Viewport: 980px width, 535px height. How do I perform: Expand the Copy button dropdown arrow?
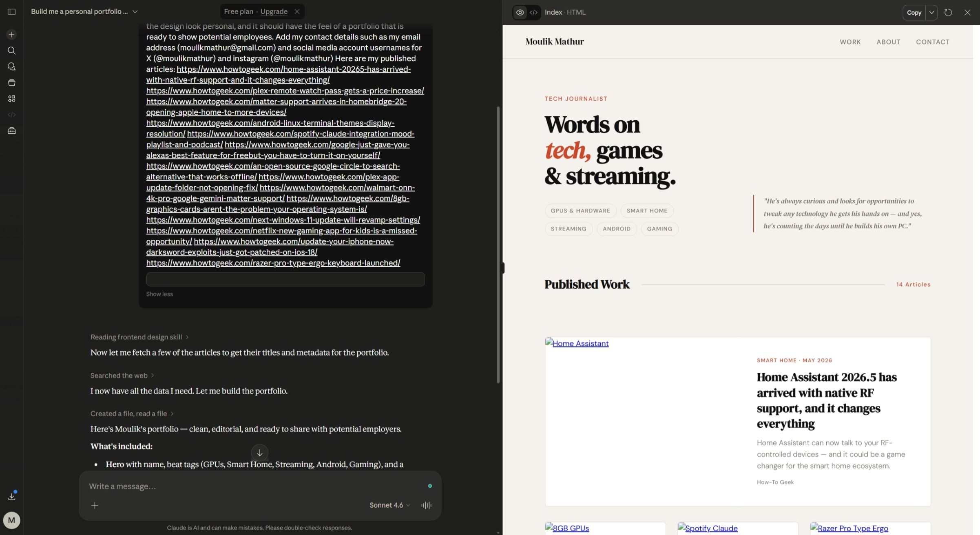931,12
